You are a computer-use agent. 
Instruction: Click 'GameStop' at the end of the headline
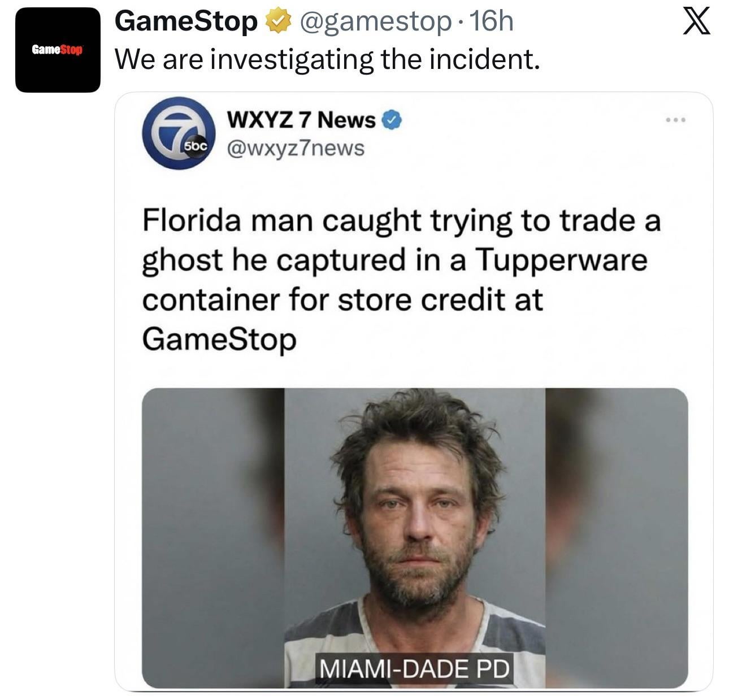(219, 340)
